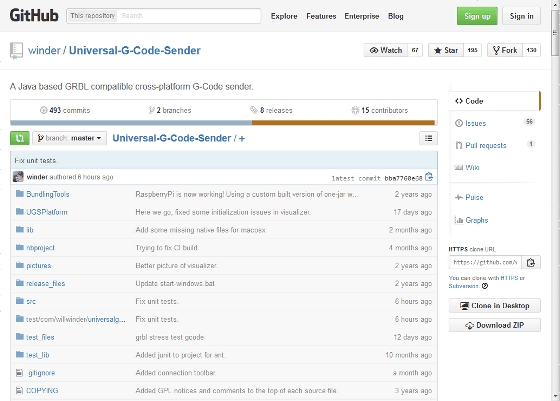Click the winder owner link in title
Image resolution: width=560 pixels, height=401 pixels.
pyautogui.click(x=44, y=50)
